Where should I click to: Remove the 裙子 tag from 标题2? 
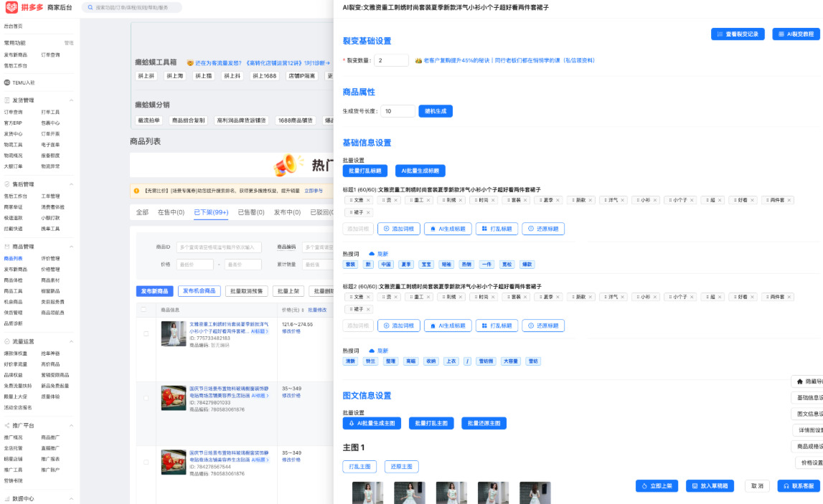pyautogui.click(x=369, y=310)
